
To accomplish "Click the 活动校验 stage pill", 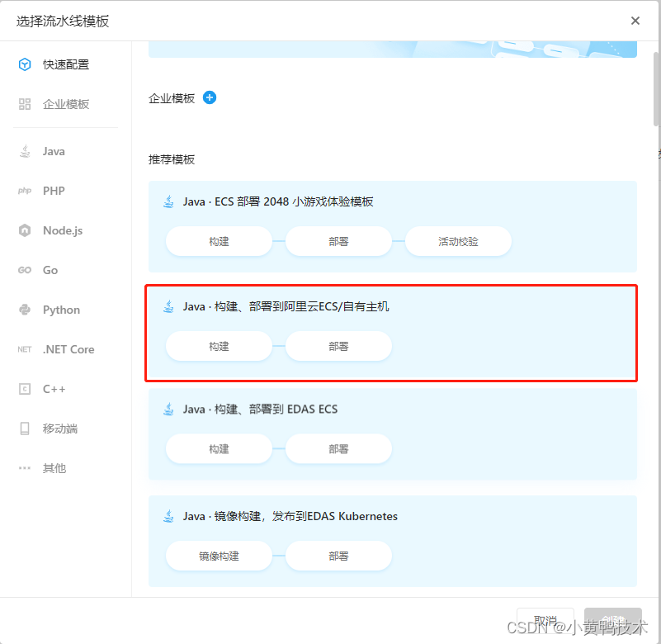I will pos(458,241).
